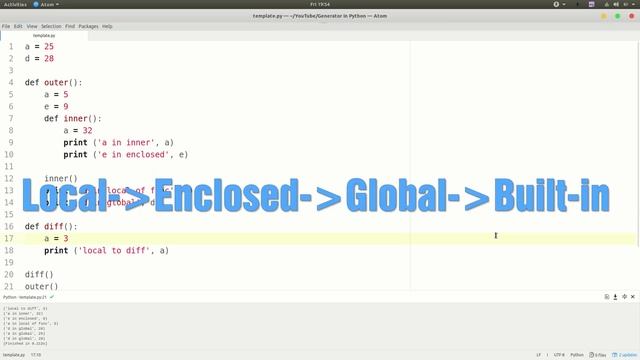Click the 'a = 32' line
This screenshot has width=640, height=360.
pos(78,131)
